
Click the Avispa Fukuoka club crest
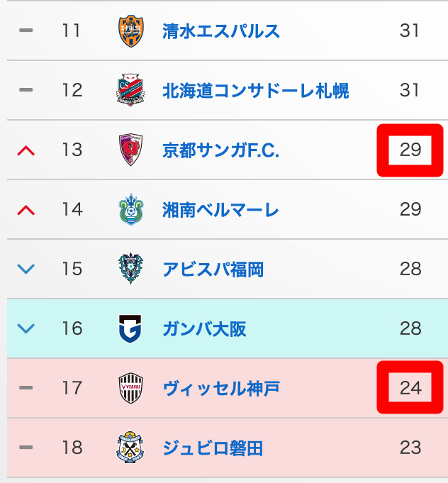click(x=130, y=270)
